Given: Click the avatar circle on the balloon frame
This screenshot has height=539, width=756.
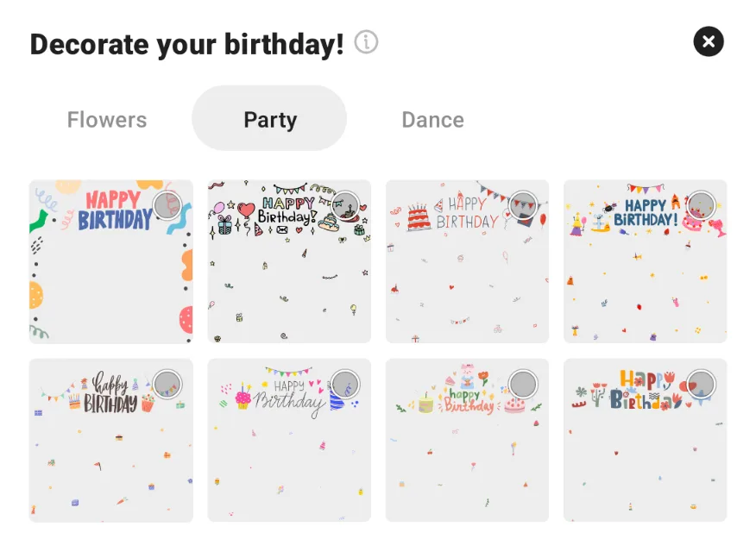Looking at the screenshot, I should pyautogui.click(x=166, y=206).
